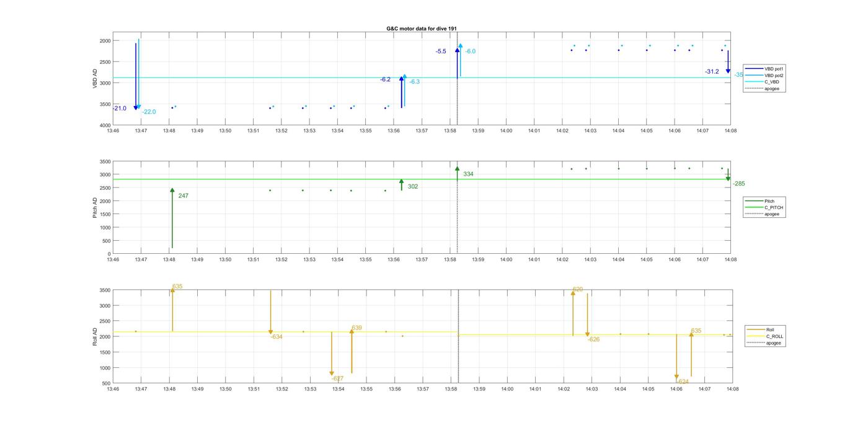Click the '-624' roll data label
The image size is (868, 430).
[x=683, y=381]
